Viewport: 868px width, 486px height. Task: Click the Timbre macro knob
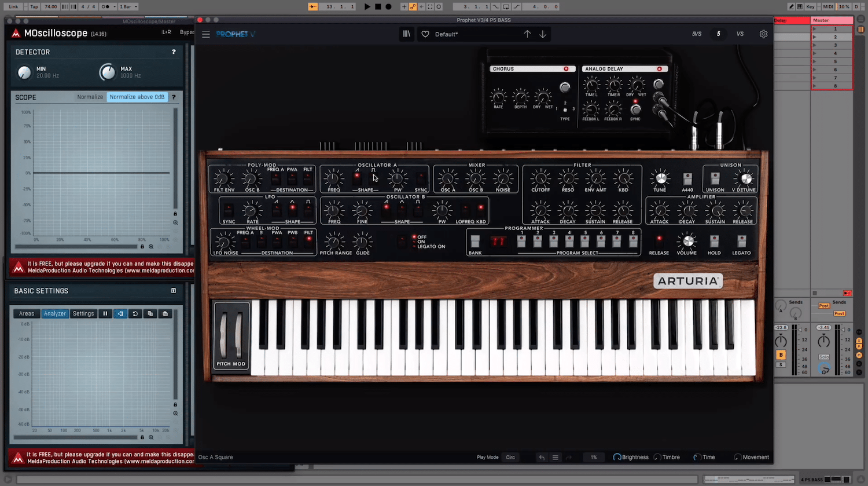657,457
